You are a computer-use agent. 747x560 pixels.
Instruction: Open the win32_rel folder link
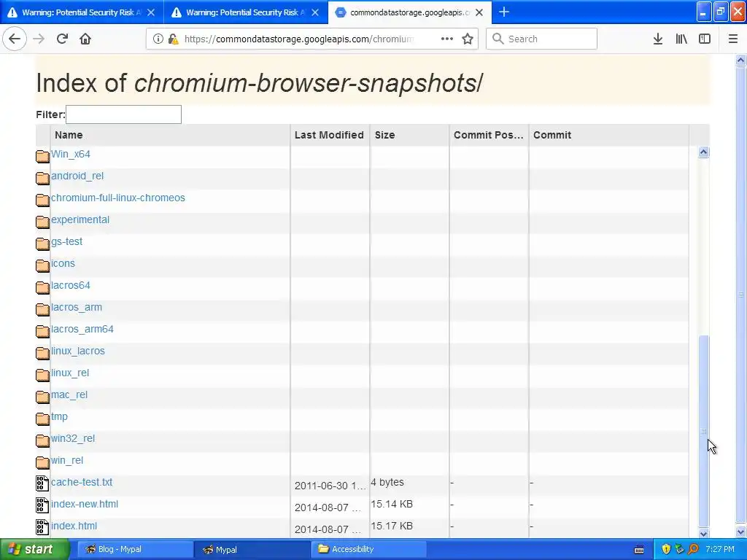tap(72, 439)
